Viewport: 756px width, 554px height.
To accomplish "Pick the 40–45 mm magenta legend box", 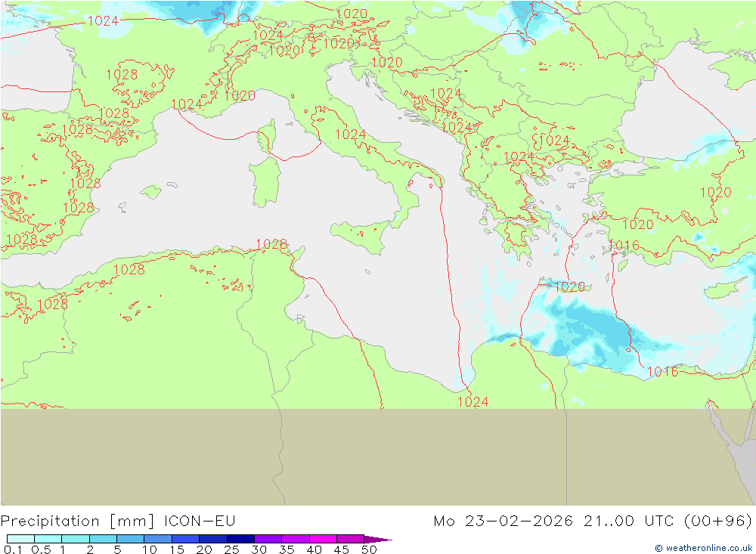I will (323, 539).
